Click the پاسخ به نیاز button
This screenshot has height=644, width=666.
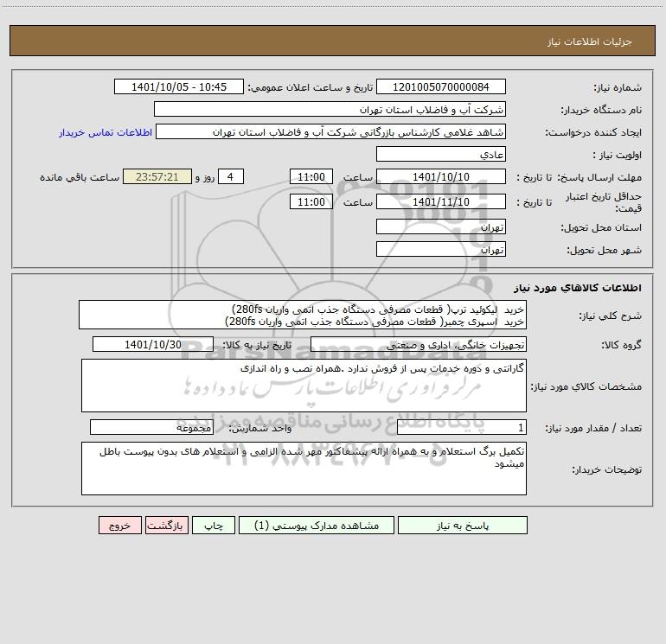[463, 525]
